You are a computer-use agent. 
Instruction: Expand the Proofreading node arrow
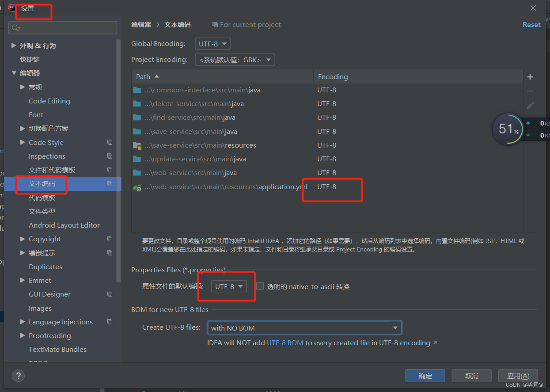(23, 335)
